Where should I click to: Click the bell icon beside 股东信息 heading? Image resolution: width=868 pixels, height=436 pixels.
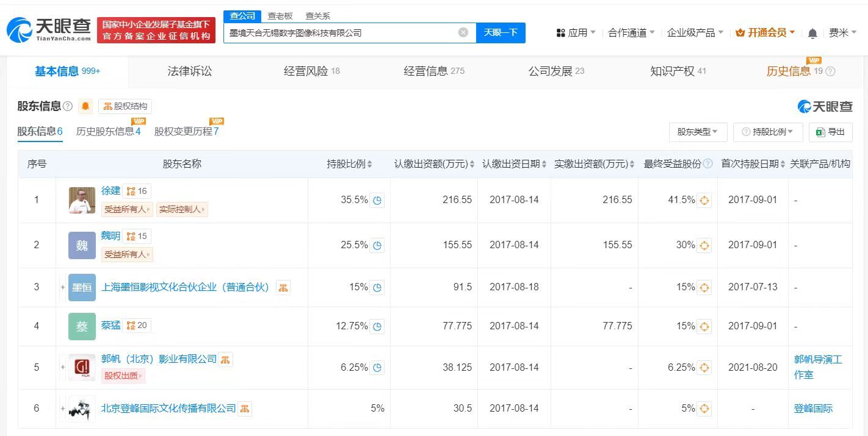(85, 105)
